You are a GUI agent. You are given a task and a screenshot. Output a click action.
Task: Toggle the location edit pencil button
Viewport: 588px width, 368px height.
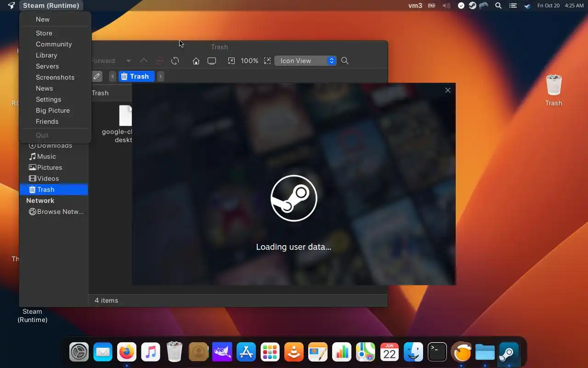coord(96,76)
